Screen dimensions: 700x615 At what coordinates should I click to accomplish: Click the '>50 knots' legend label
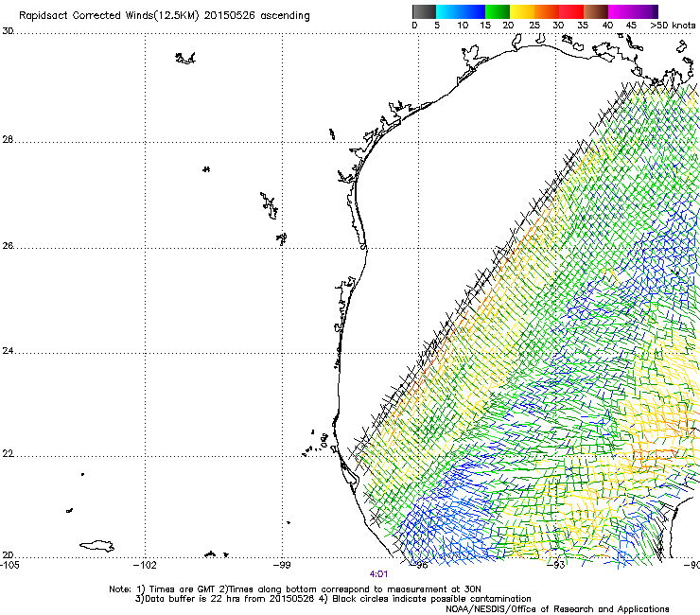pos(673,26)
